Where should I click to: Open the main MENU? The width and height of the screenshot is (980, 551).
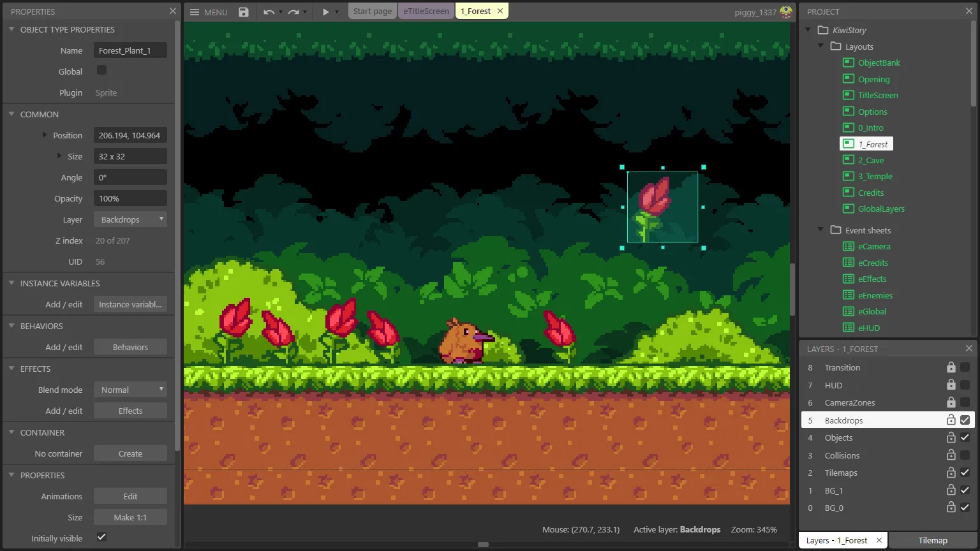pyautogui.click(x=209, y=12)
